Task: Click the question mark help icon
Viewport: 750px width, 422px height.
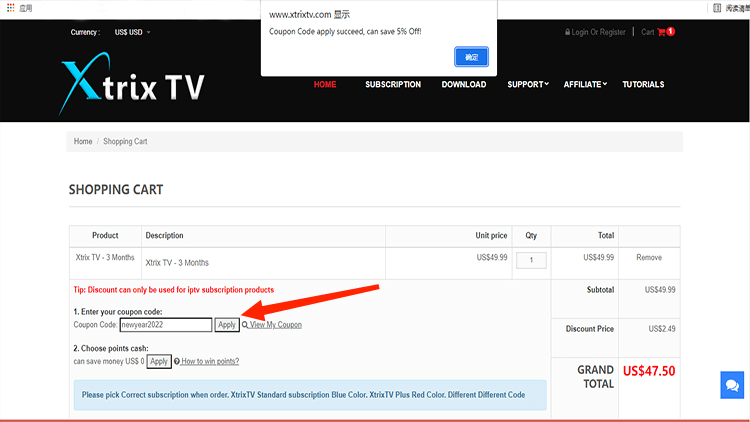Action: coord(176,361)
